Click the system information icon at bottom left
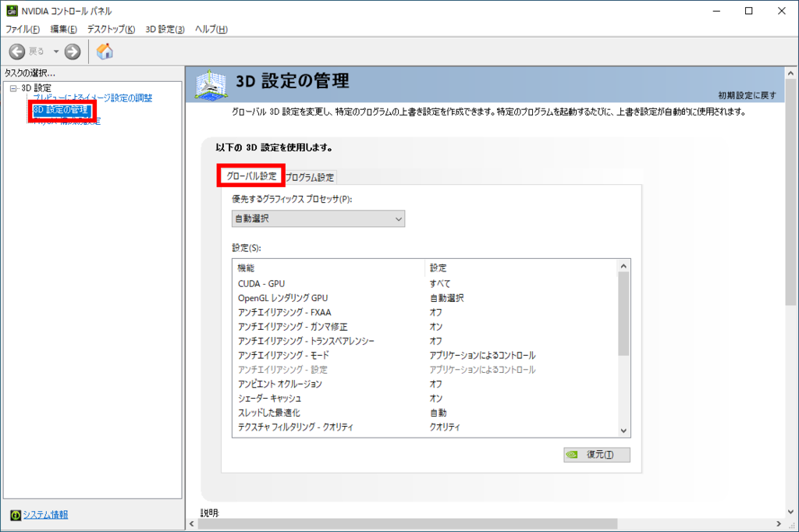This screenshot has height=532, width=799. pyautogui.click(x=16, y=515)
